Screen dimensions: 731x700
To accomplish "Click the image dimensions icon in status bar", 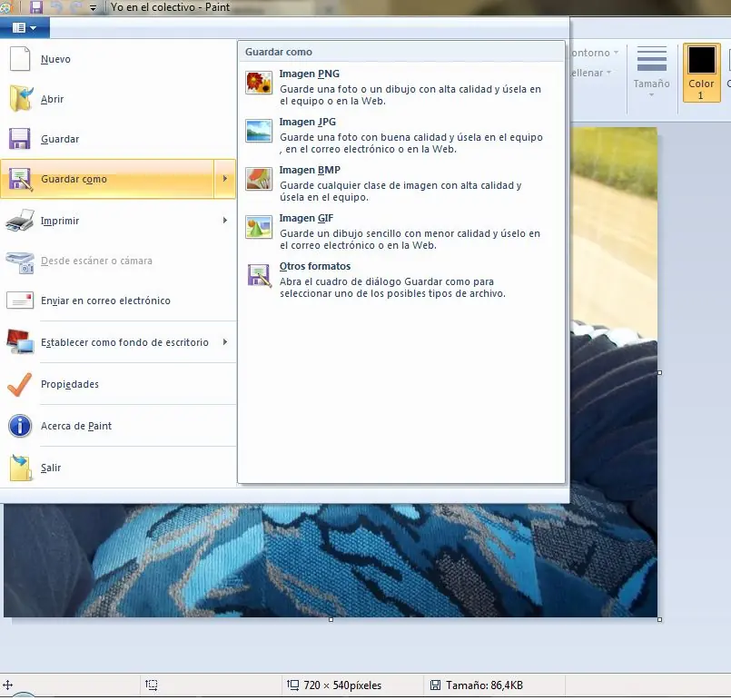I will [292, 685].
